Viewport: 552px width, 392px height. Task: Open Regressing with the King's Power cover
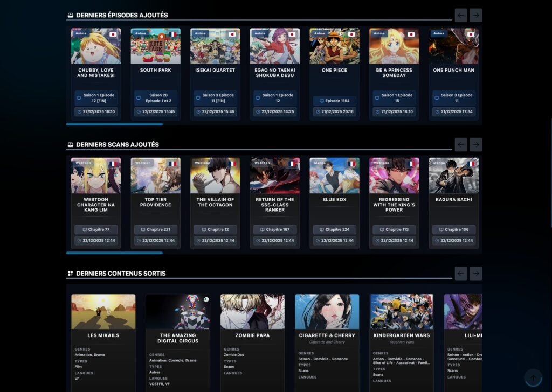(394, 176)
